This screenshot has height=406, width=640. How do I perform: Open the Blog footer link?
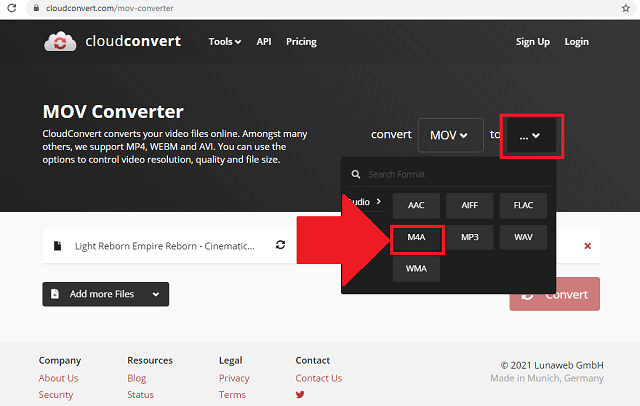click(x=137, y=378)
